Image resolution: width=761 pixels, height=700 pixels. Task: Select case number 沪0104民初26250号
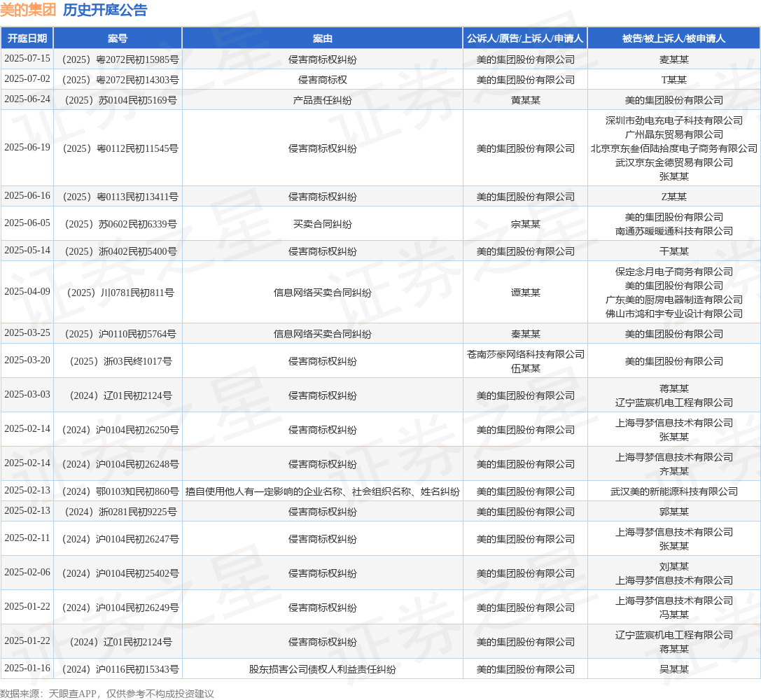pos(120,430)
